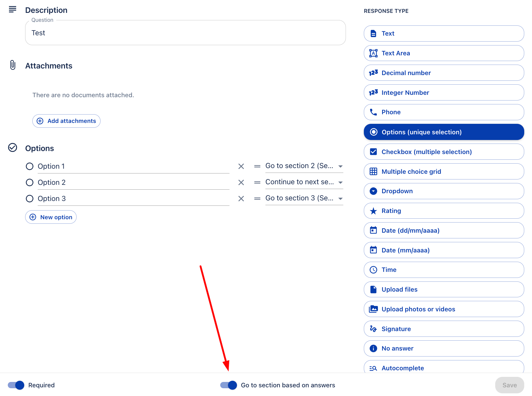
Task: Click the phone icon in response types
Action: pos(373,112)
